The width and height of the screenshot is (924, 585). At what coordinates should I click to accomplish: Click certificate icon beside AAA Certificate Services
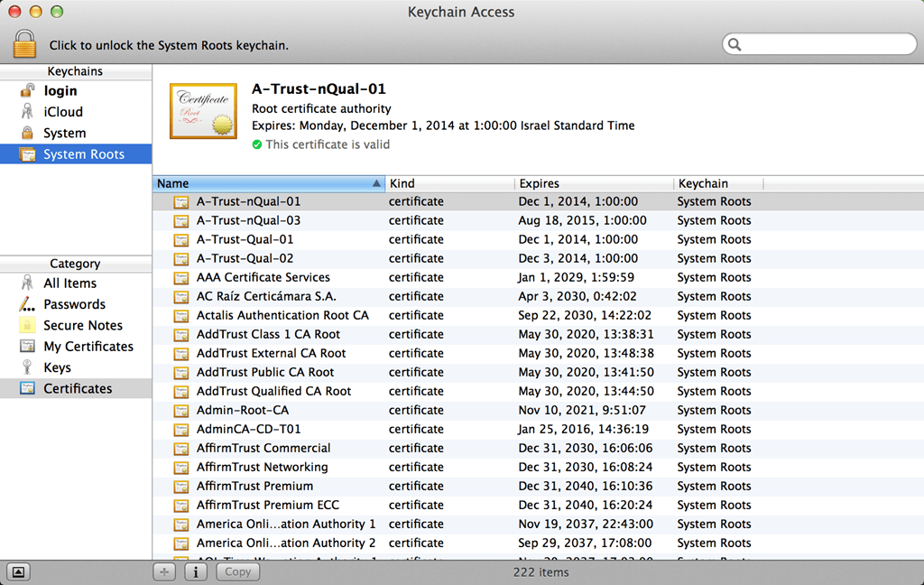[180, 278]
